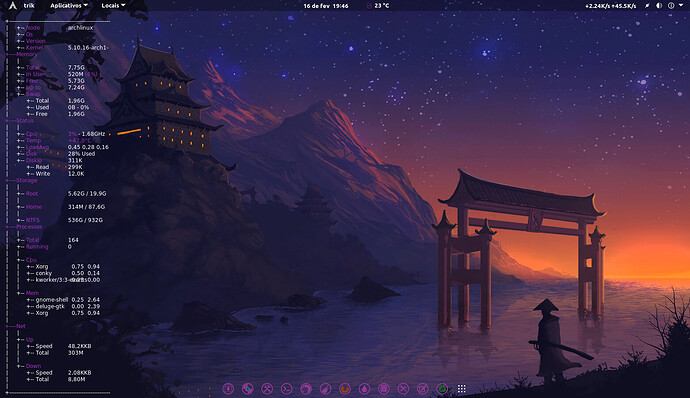Open the system menu dropdown arrow
The height and width of the screenshot is (398, 690).
pyautogui.click(x=681, y=6)
